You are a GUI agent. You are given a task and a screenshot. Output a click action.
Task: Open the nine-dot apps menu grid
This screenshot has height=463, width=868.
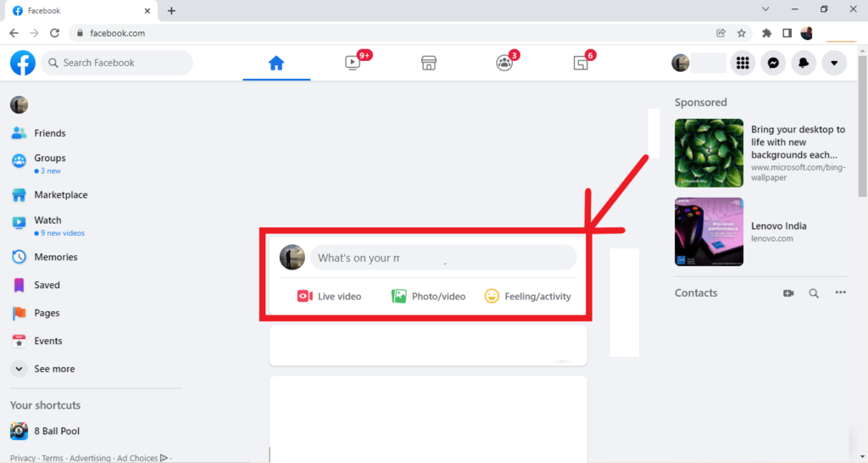(743, 63)
